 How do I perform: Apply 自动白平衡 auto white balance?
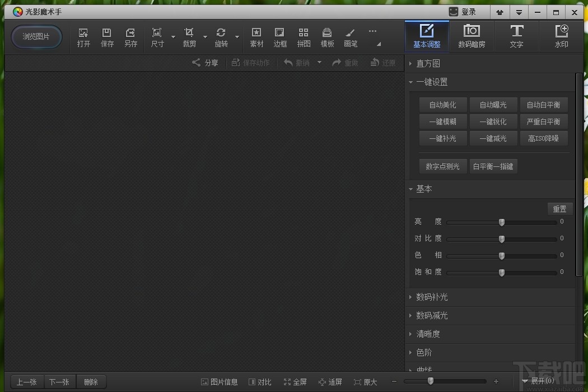point(543,105)
